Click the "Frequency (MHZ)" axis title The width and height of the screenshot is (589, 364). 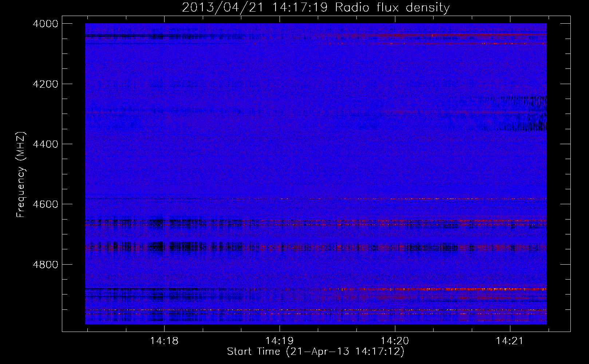point(21,174)
